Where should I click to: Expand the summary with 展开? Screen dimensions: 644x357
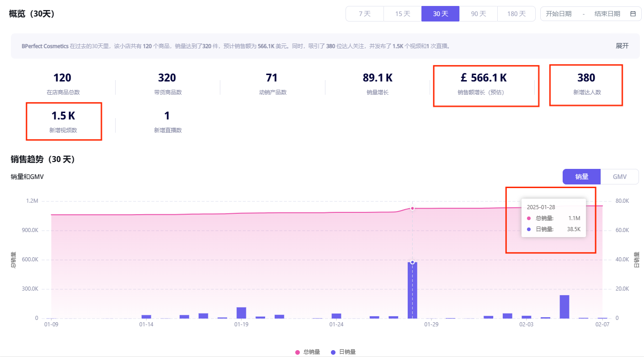click(x=622, y=46)
